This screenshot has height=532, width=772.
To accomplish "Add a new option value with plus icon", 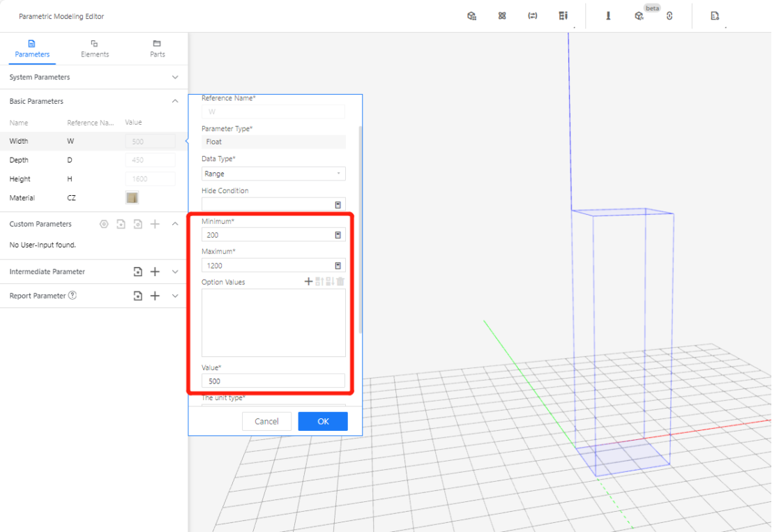I will (308, 282).
